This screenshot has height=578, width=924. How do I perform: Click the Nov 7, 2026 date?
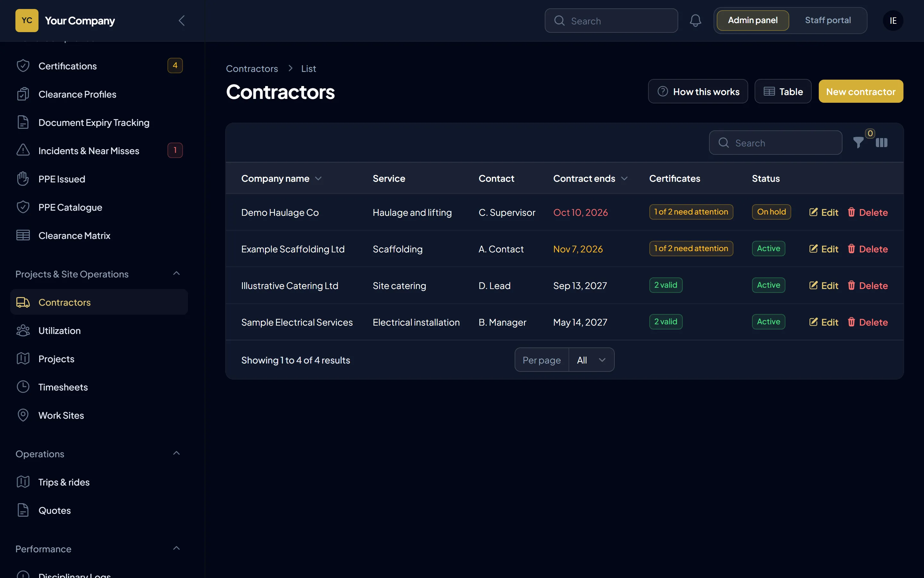578,249
